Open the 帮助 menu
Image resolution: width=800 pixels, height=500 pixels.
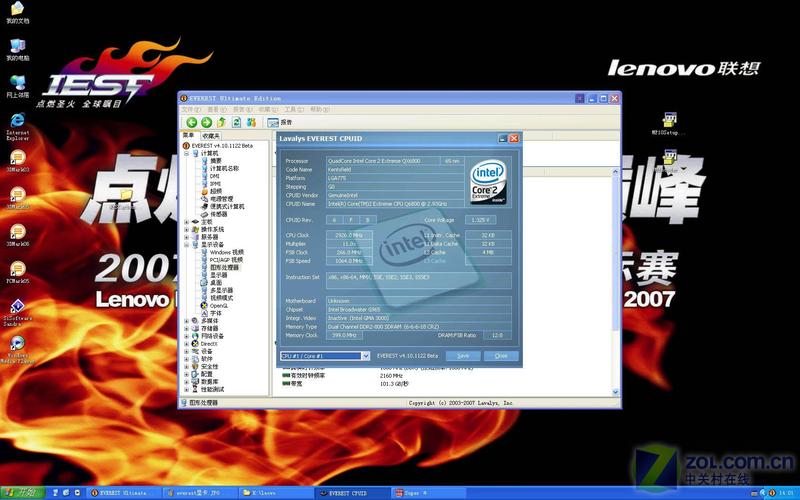pos(319,109)
